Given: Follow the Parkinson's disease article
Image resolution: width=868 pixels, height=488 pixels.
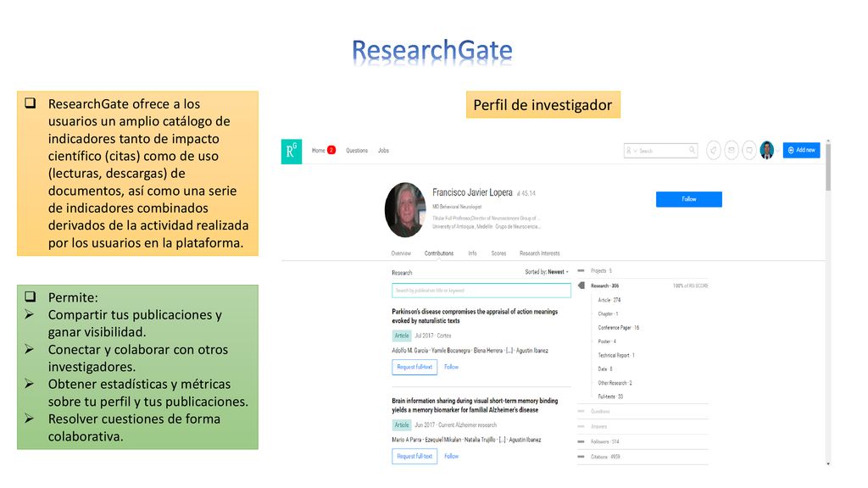Looking at the screenshot, I should (451, 367).
